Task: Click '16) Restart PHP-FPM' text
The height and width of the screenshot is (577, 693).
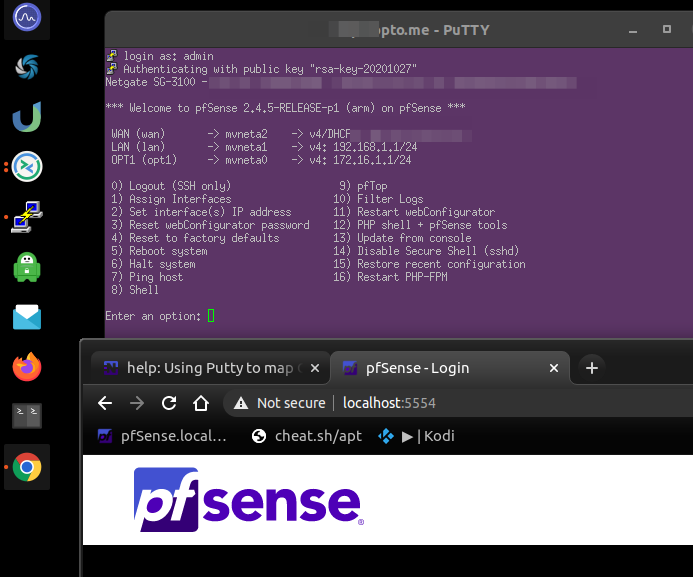Action: [x=390, y=277]
